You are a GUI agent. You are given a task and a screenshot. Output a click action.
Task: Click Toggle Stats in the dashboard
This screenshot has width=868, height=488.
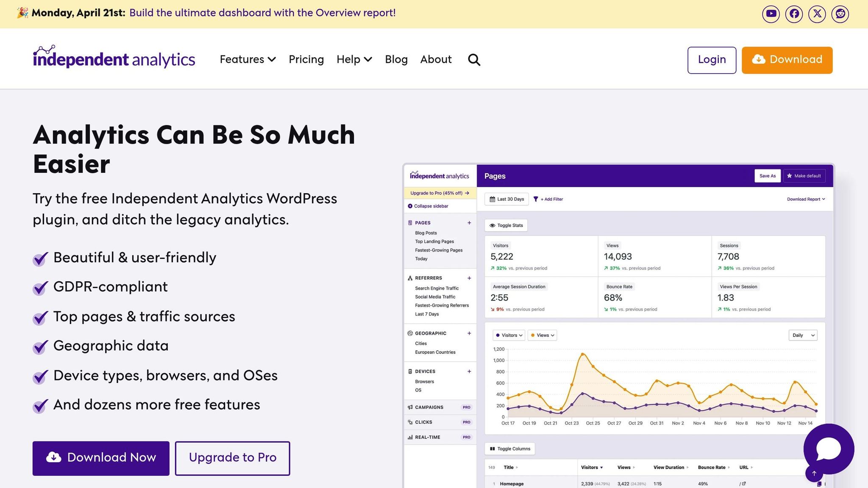[506, 225]
